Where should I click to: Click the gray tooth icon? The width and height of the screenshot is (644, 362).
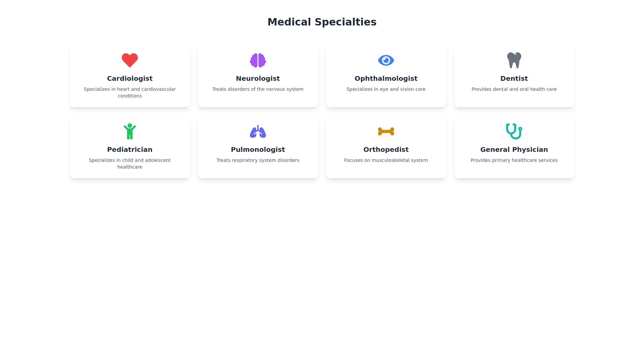point(514,60)
